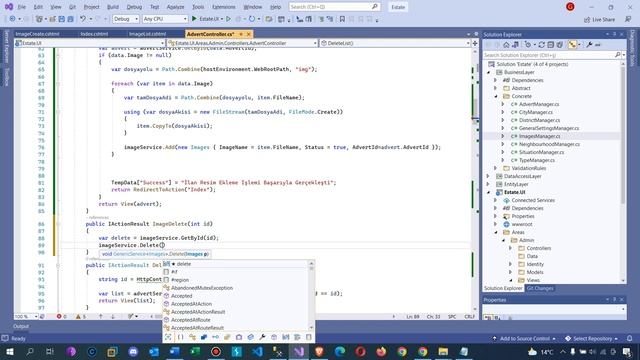Open the File menu
640x360 pixels.
point(22,7)
